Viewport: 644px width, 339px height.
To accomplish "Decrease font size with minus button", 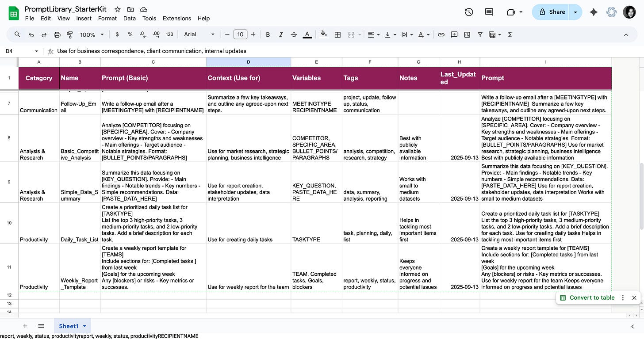I will (x=227, y=34).
